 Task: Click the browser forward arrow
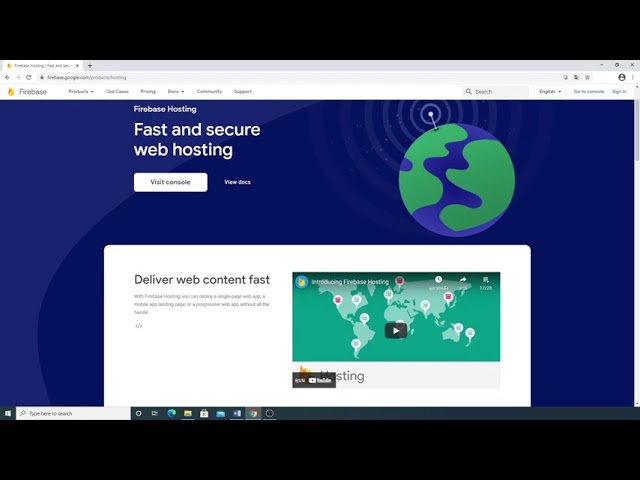[x=18, y=77]
